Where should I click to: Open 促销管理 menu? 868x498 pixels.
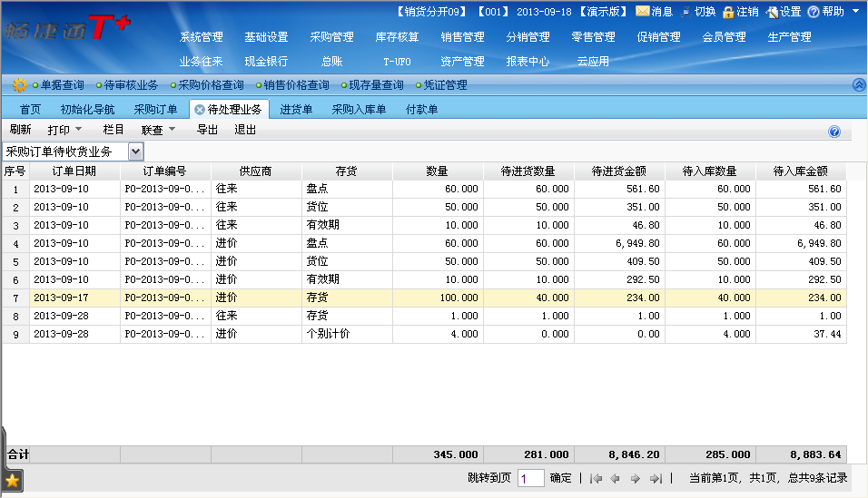[x=658, y=37]
